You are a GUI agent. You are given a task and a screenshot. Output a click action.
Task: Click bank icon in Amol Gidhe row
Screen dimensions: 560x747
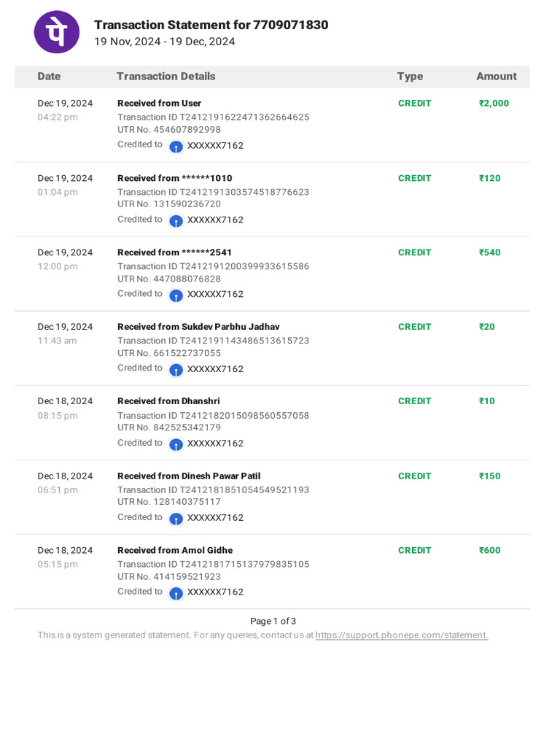(176, 593)
